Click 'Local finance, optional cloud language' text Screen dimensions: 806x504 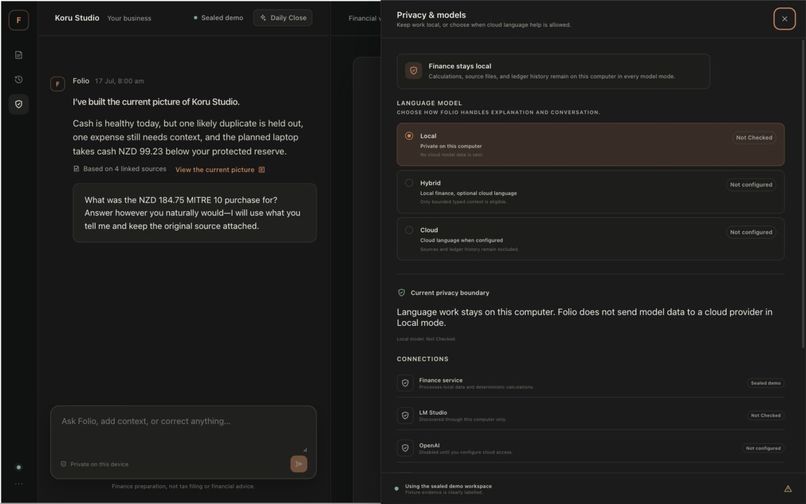[x=468, y=193]
